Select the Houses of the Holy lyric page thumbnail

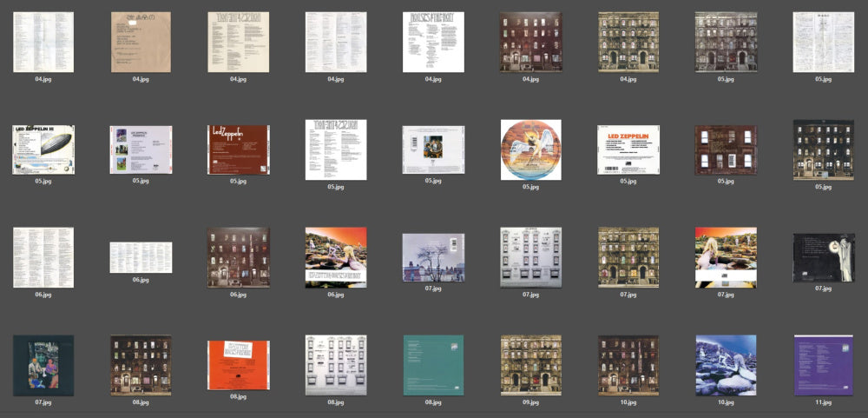(433, 42)
